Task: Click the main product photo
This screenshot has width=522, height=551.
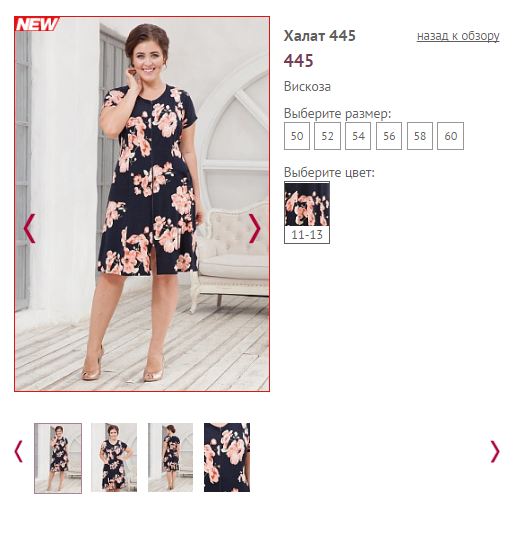Action: 142,204
